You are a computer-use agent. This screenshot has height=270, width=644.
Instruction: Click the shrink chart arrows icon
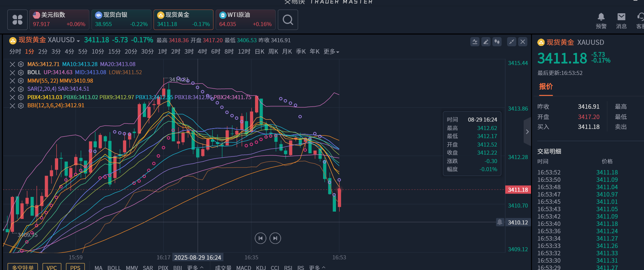point(512,42)
